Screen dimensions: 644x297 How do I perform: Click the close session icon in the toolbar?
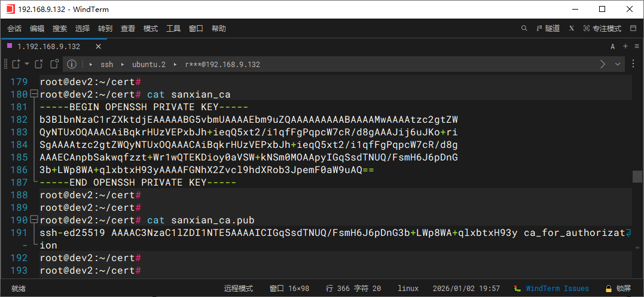tap(39, 64)
